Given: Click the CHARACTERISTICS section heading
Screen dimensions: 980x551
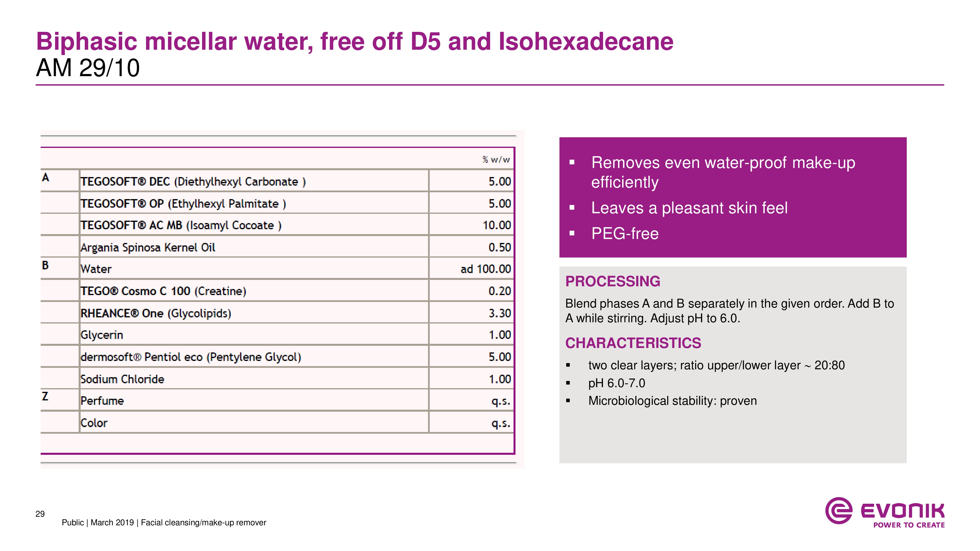Looking at the screenshot, I should point(633,343).
